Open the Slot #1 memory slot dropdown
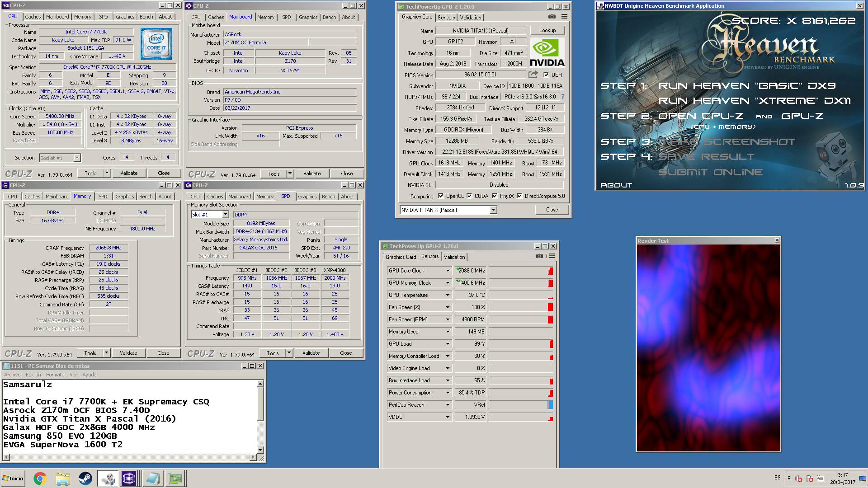Screen dimensions: 868x488 point(225,215)
